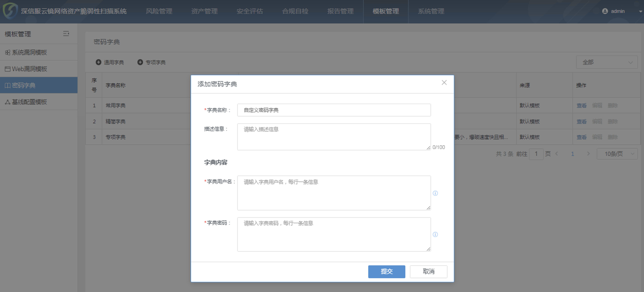644x292 pixels.
Task: Close the 添加密码字典 dialog
Action: click(x=444, y=83)
